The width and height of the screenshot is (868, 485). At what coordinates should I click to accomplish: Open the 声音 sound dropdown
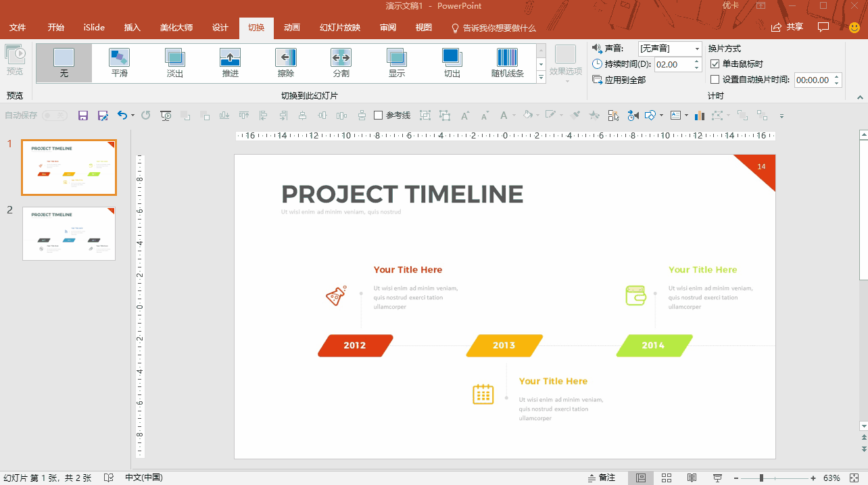pos(697,49)
